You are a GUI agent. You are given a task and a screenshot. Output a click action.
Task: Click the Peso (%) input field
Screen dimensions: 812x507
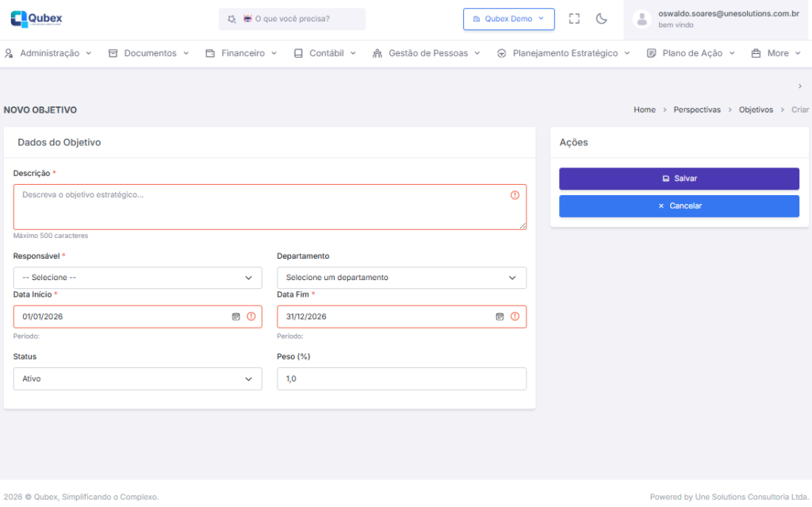tap(400, 379)
